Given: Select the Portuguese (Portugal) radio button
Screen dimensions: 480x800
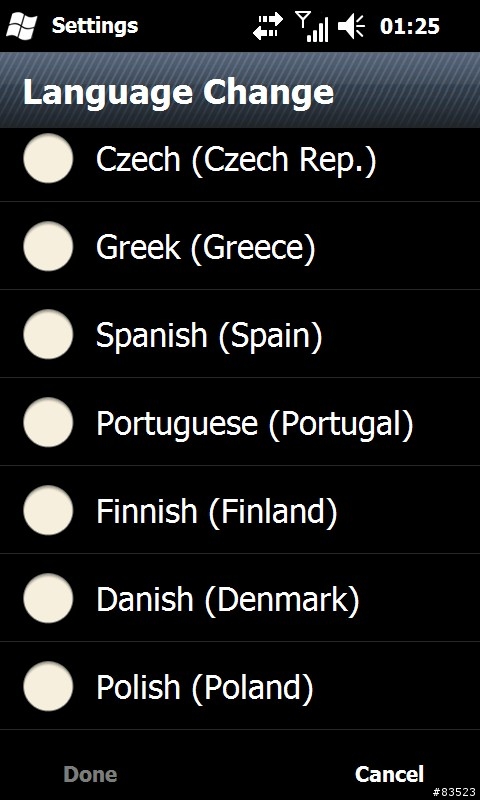Looking at the screenshot, I should tap(48, 422).
